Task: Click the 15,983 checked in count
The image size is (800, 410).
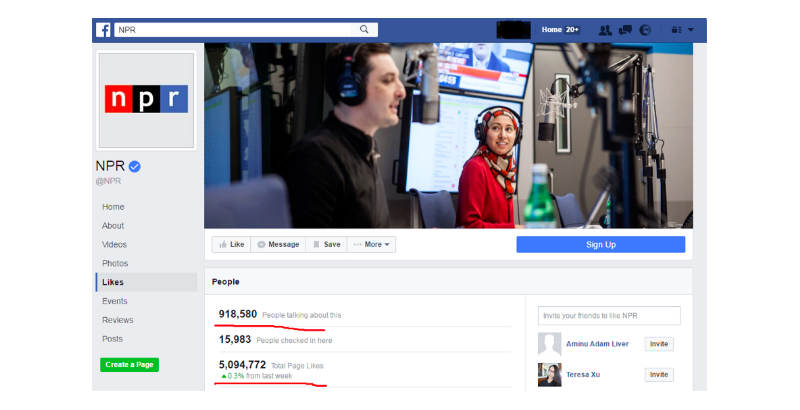Action: click(x=235, y=340)
